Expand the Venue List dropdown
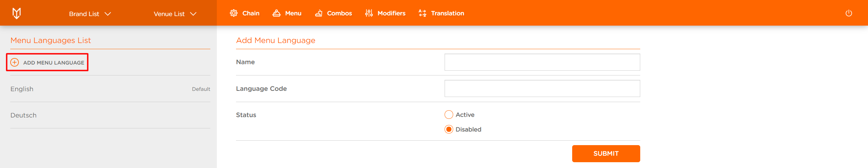Screen dimensions: 868x168 click(175, 14)
